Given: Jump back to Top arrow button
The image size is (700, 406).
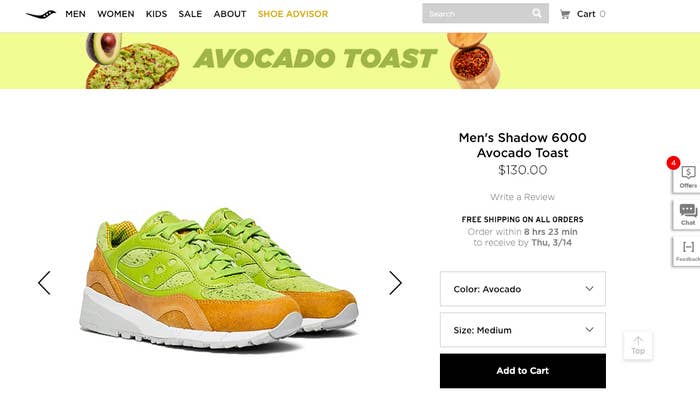Looking at the screenshot, I should click(x=638, y=345).
